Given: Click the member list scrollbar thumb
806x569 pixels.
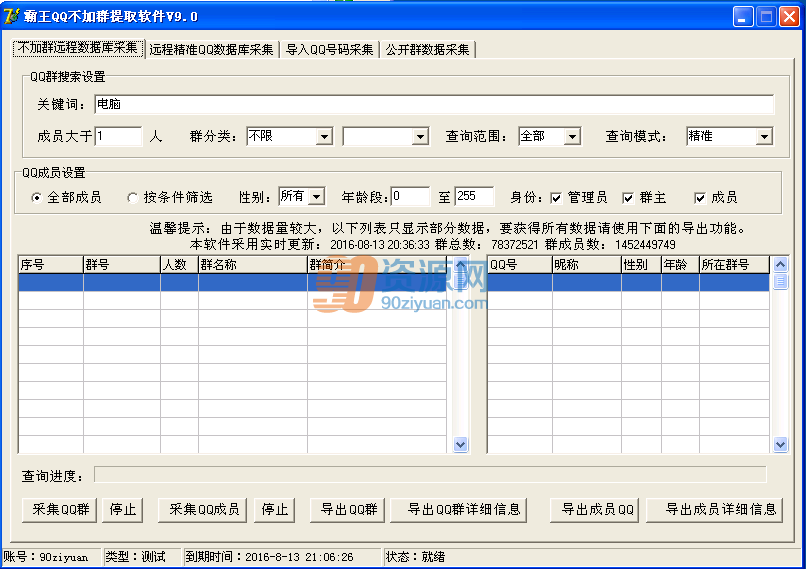Looking at the screenshot, I should [780, 281].
